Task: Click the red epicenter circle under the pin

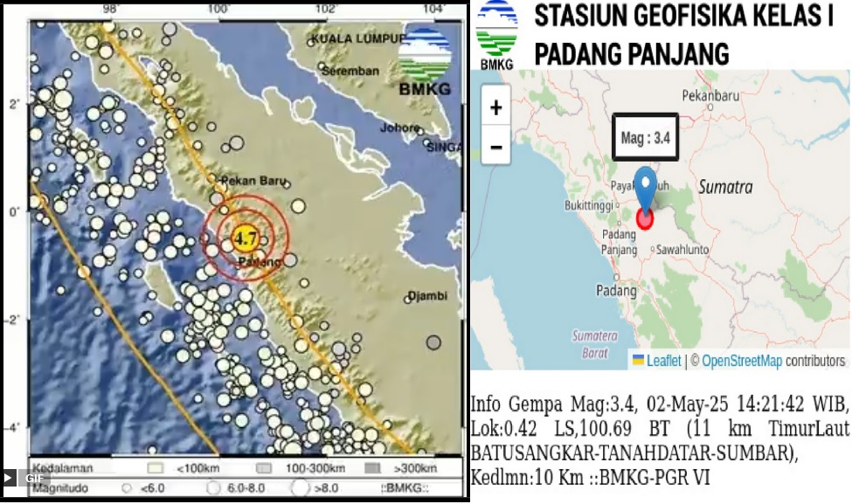Action: (645, 218)
